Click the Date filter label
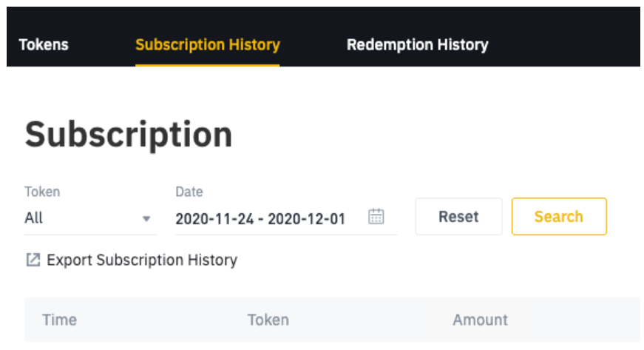This screenshot has height=350, width=644. pos(189,192)
